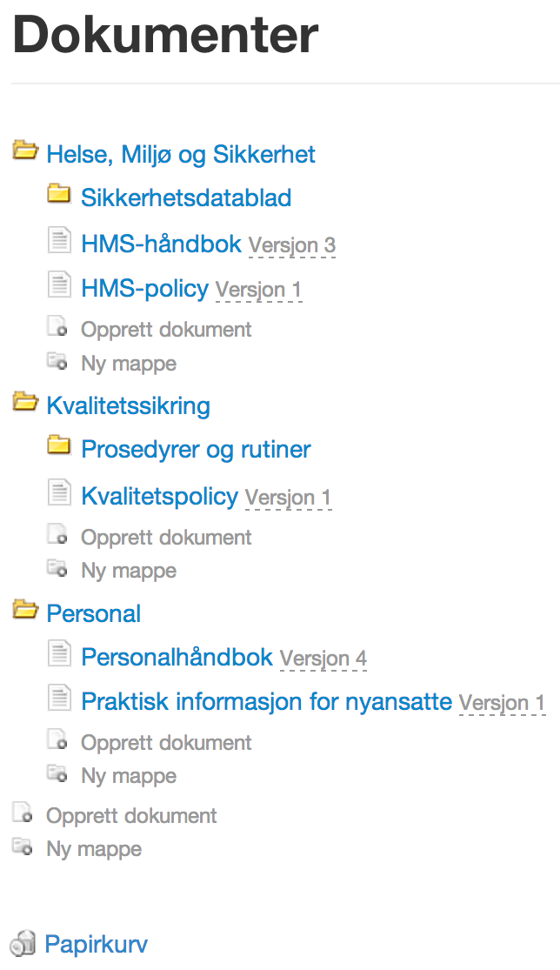Open the Papirkurv trash link
The height and width of the screenshot is (970, 560).
[x=96, y=944]
